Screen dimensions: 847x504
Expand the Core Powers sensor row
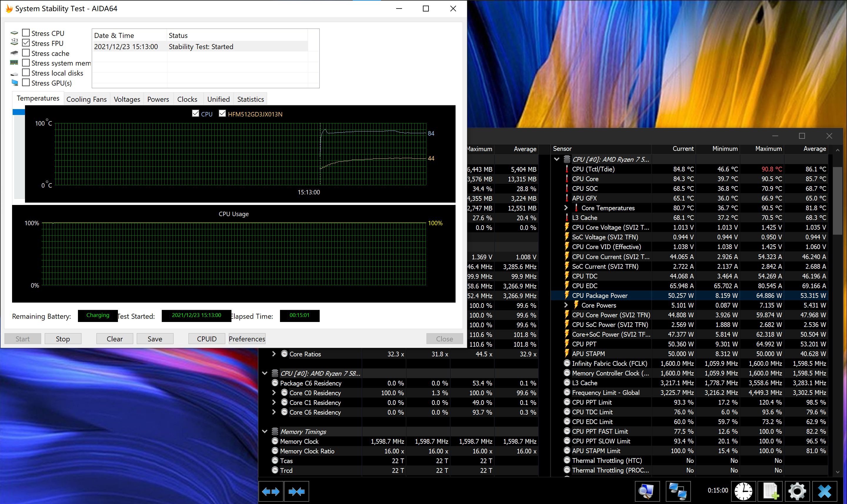566,305
